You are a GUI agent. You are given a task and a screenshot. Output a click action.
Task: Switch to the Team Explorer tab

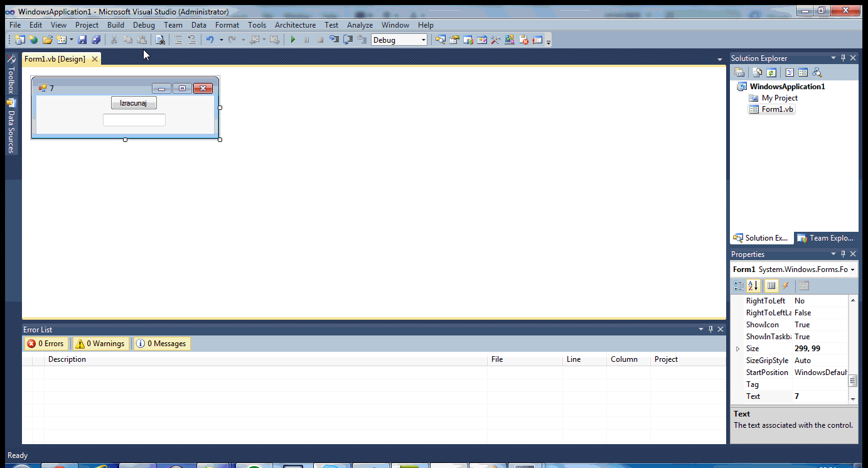826,238
